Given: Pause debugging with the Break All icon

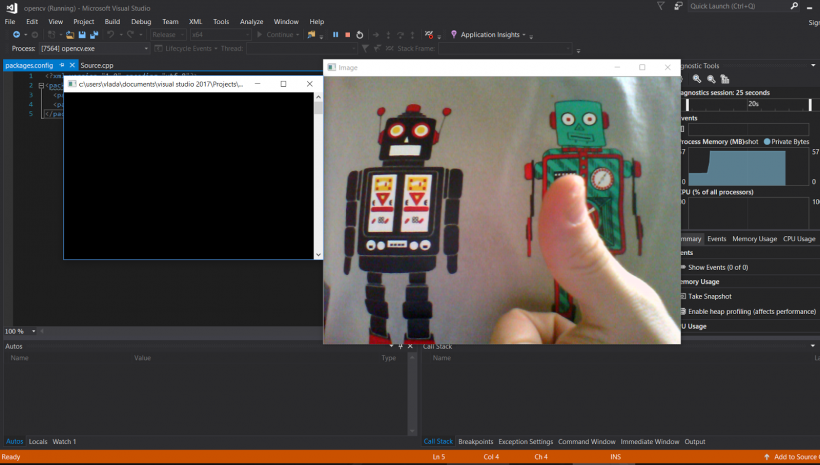Looking at the screenshot, I should click(x=335, y=34).
